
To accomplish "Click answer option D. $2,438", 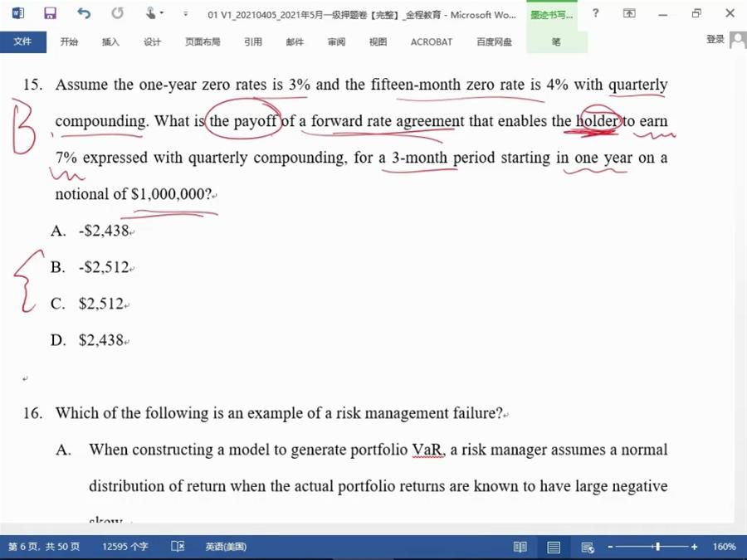I will point(87,340).
